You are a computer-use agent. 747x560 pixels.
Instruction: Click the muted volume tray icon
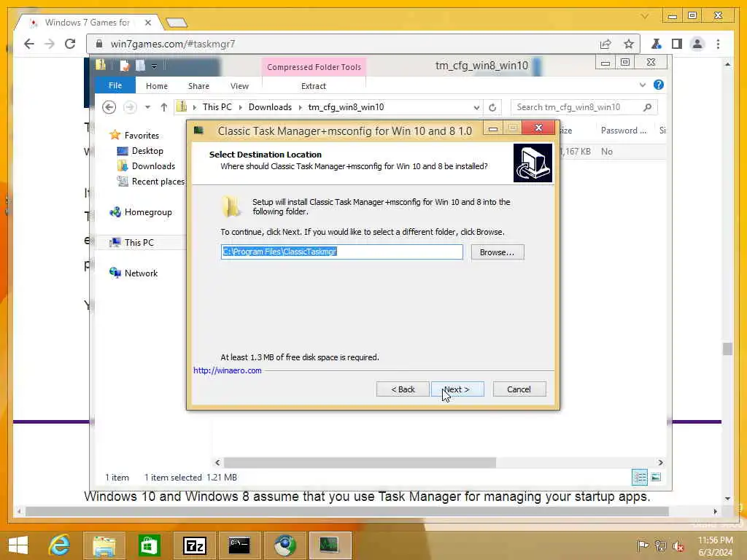point(678,546)
